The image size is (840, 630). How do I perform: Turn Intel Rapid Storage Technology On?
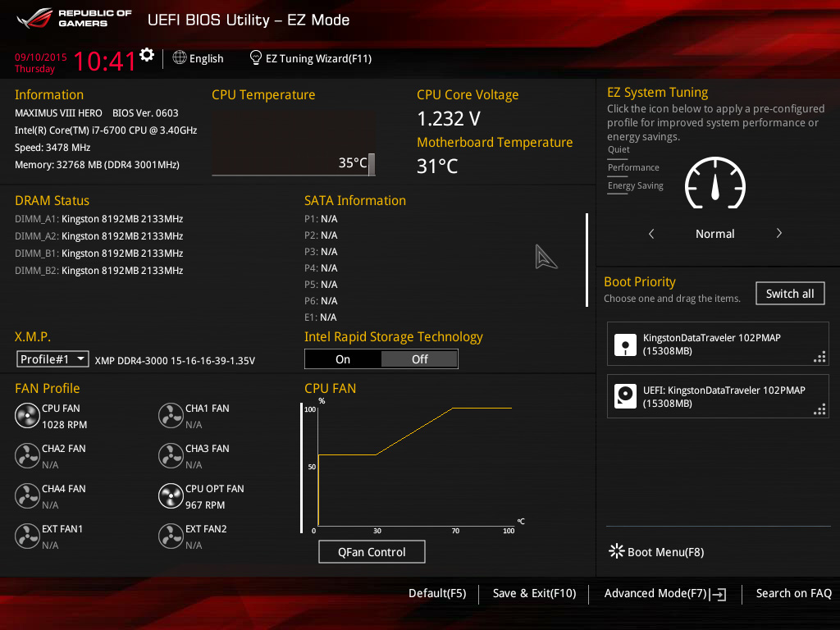click(343, 359)
